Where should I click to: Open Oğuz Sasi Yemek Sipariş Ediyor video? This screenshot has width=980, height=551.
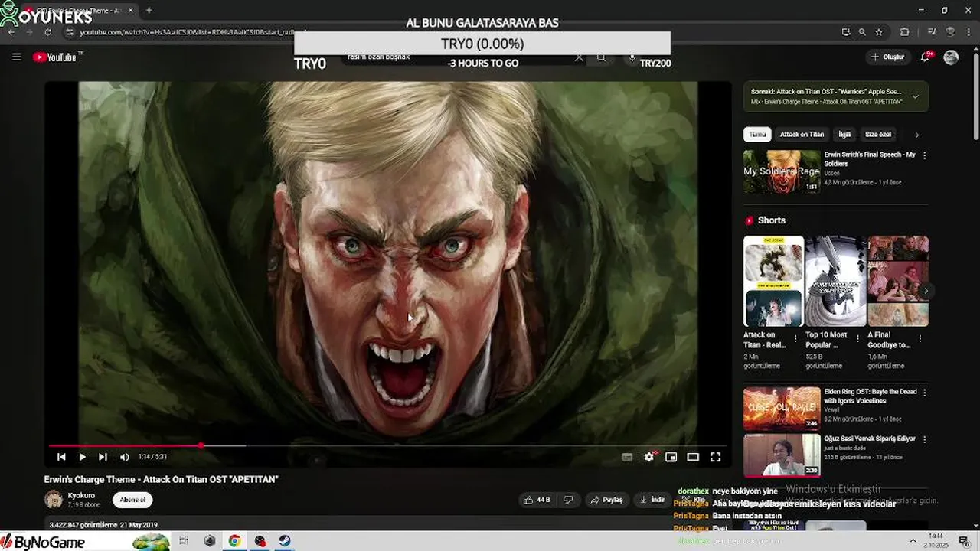click(782, 455)
